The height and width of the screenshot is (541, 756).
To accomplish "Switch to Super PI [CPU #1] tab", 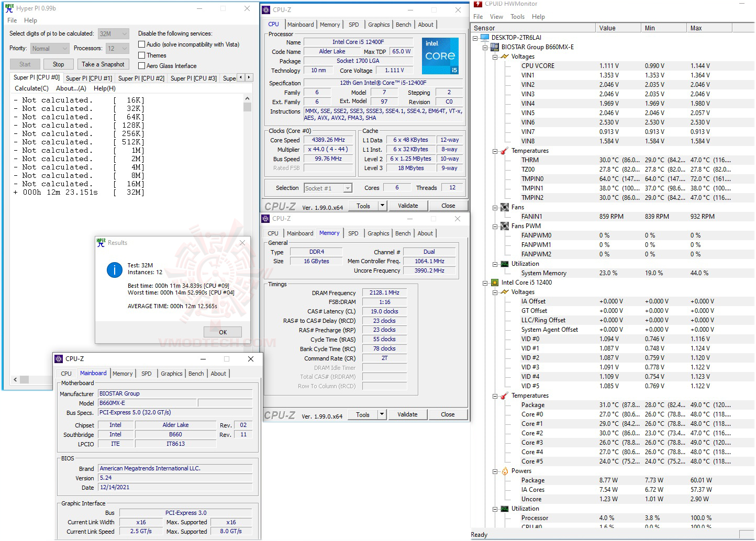I will [x=89, y=78].
